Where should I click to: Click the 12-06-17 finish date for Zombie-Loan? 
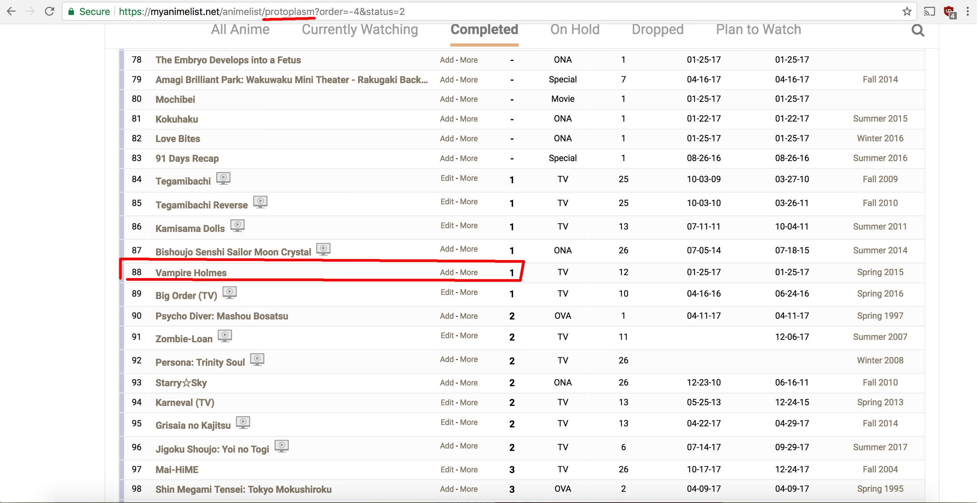point(792,337)
